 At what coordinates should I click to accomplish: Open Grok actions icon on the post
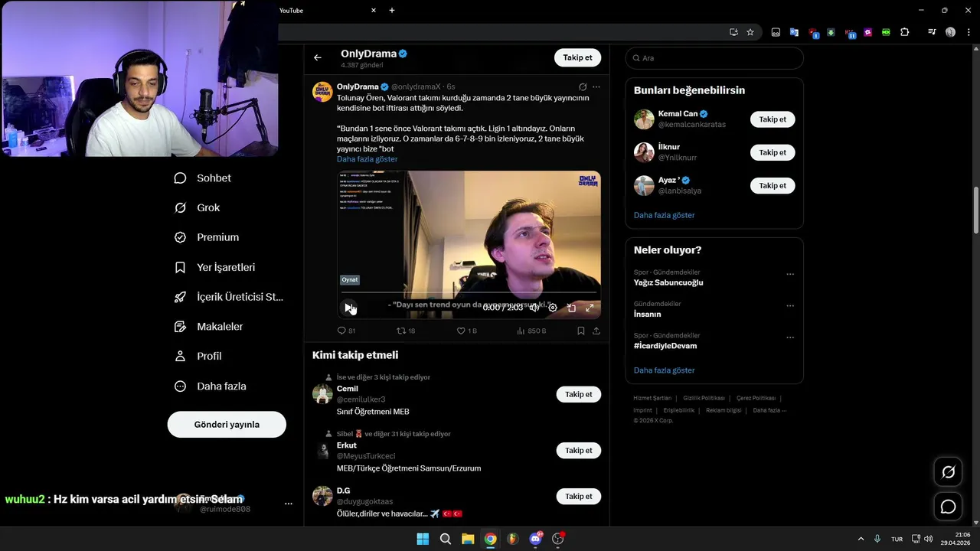coord(583,87)
